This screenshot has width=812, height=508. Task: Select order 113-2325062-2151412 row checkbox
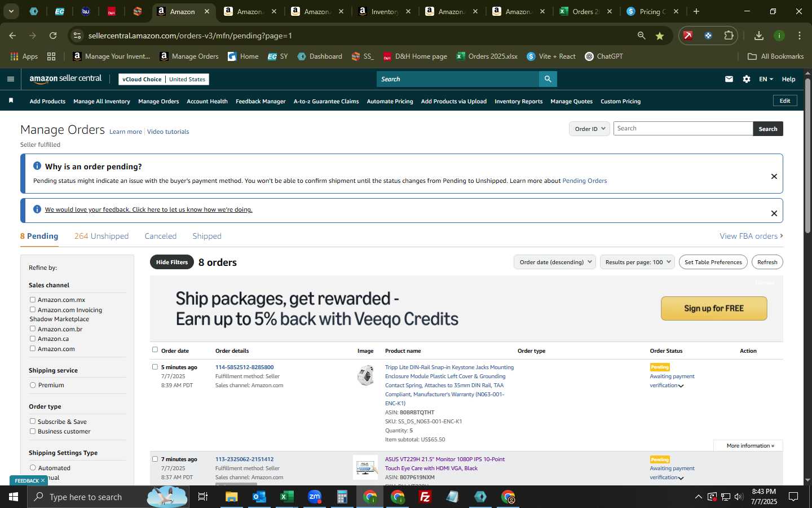tap(155, 459)
